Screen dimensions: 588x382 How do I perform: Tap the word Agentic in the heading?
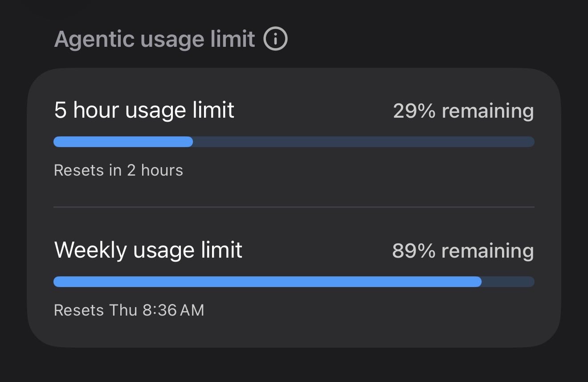tap(94, 40)
